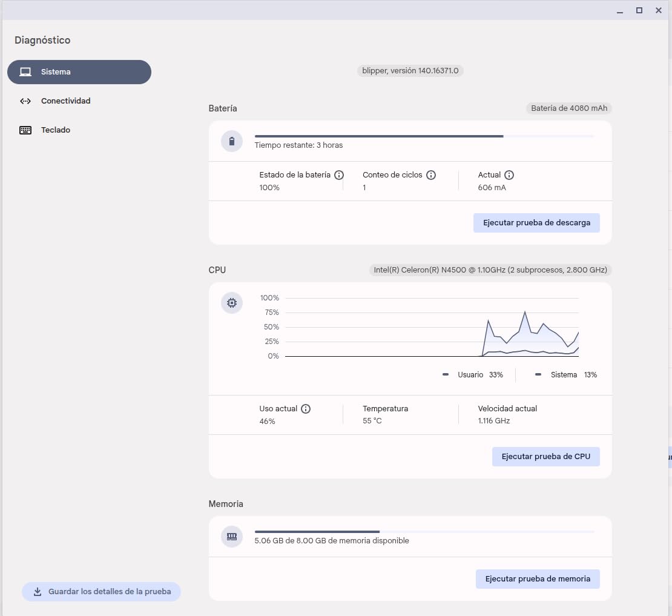This screenshot has height=616, width=672.
Task: Click info icon beside Uso actual
Action: pos(306,409)
